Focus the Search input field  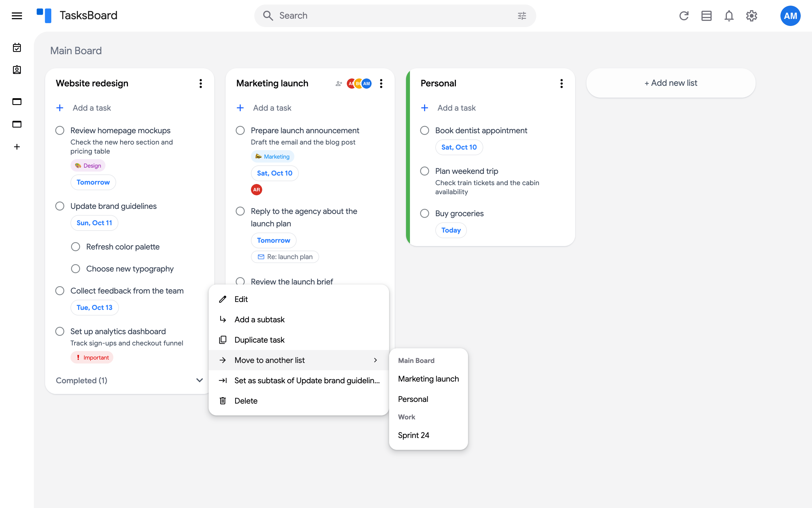[395, 16]
